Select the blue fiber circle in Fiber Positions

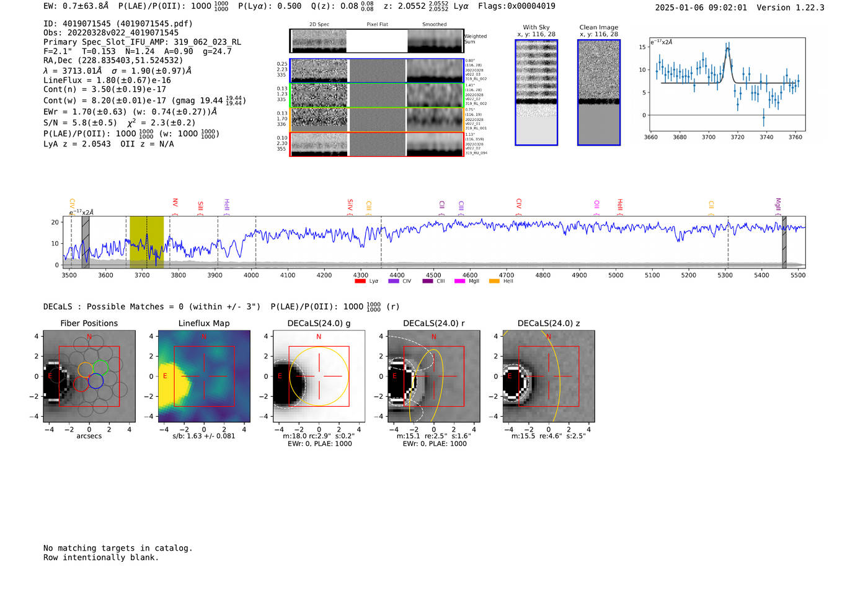coord(95,381)
